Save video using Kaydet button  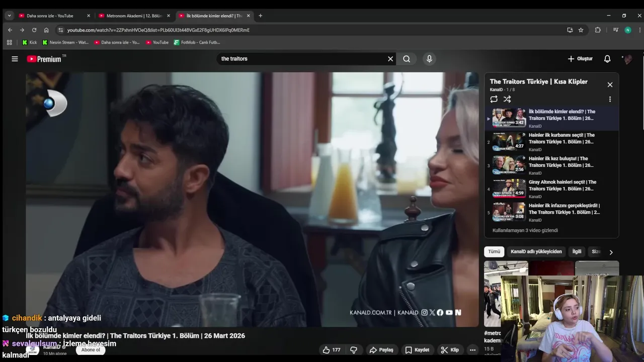(417, 350)
